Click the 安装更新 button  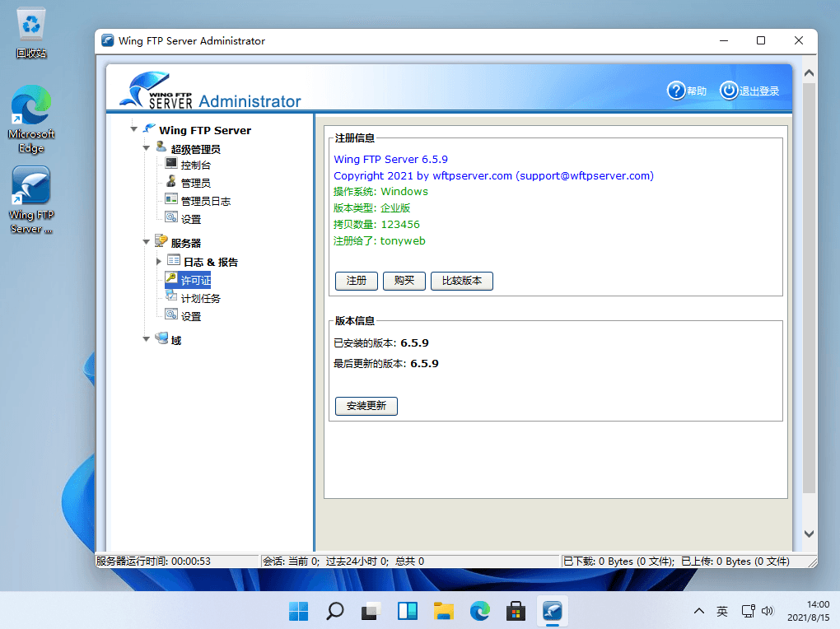click(x=366, y=406)
